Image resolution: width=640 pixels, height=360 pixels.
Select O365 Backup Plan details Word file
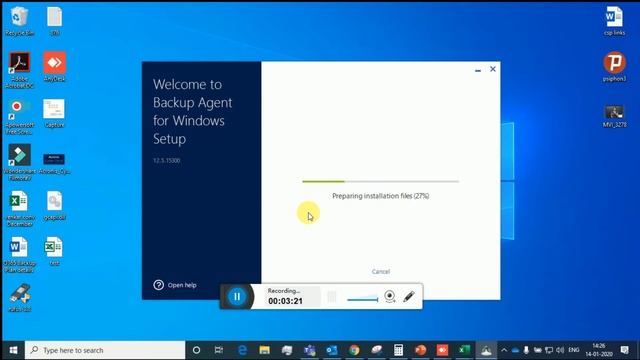click(19, 255)
